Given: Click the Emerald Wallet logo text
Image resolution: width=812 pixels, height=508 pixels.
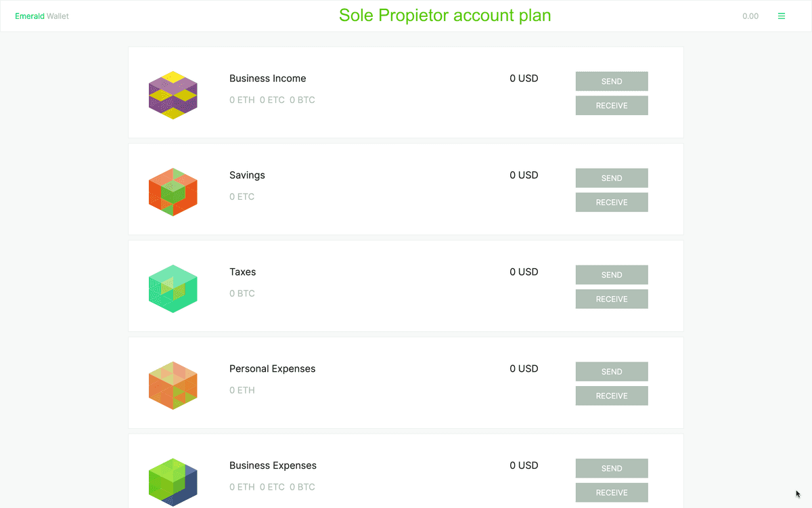Looking at the screenshot, I should point(41,16).
